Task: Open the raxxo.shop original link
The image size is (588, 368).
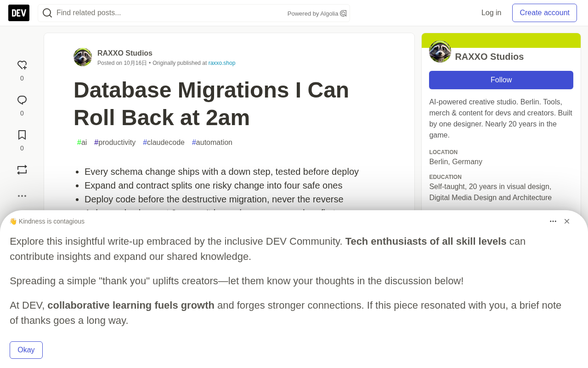Action: click(x=222, y=63)
